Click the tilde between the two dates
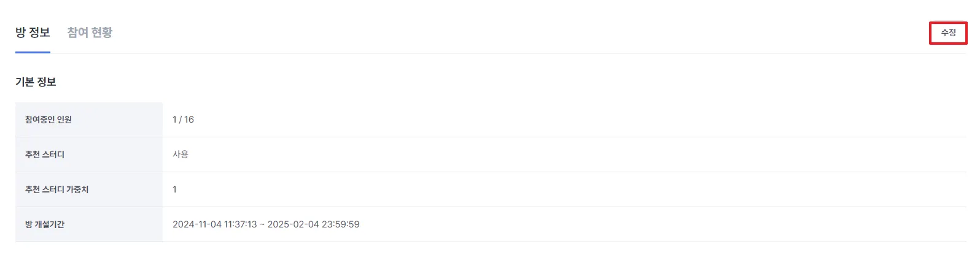980x263 pixels. 262,224
